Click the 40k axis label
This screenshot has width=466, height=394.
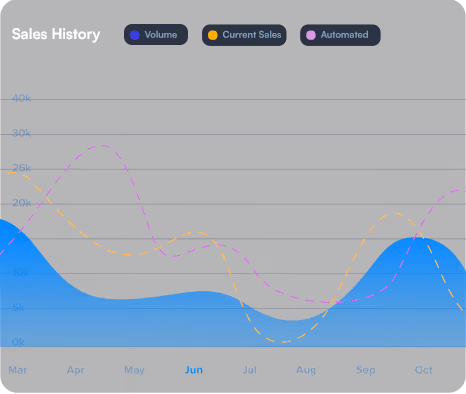click(x=21, y=98)
